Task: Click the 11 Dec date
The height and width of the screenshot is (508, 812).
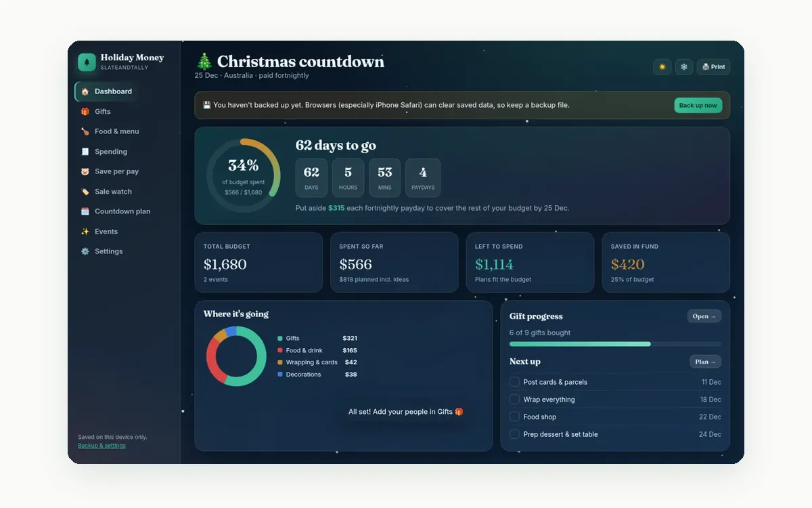Action: pos(711,382)
